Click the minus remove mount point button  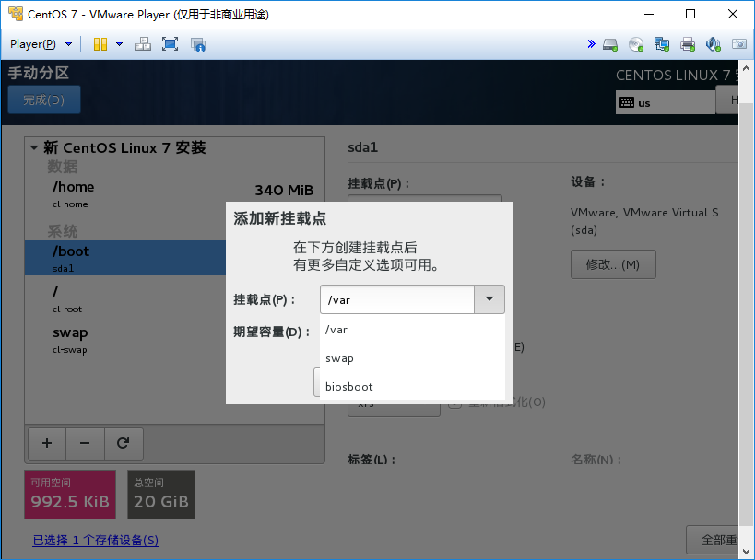pos(85,443)
